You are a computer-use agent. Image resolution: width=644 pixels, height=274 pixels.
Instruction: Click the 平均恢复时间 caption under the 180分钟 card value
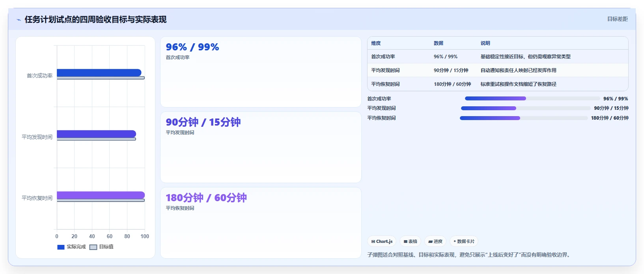[180, 208]
